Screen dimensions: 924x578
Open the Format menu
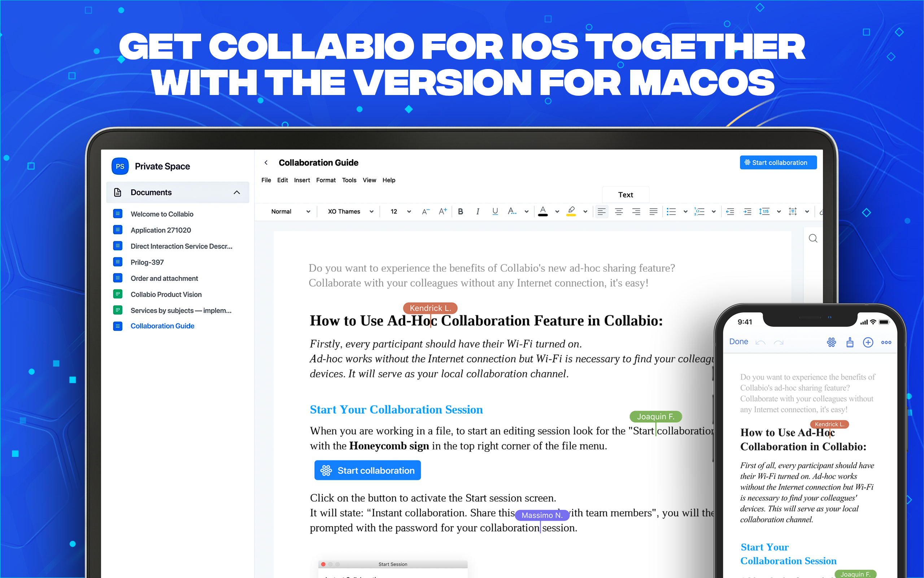tap(326, 180)
